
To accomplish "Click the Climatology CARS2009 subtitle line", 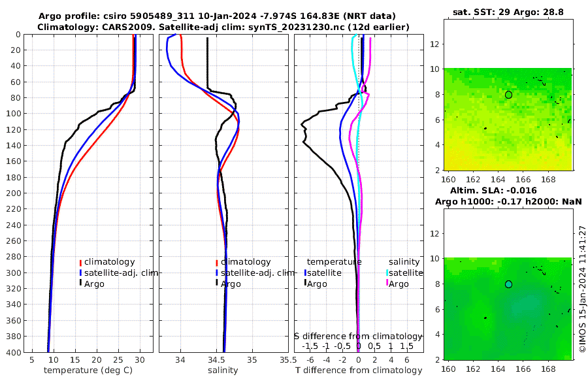I will (223, 27).
